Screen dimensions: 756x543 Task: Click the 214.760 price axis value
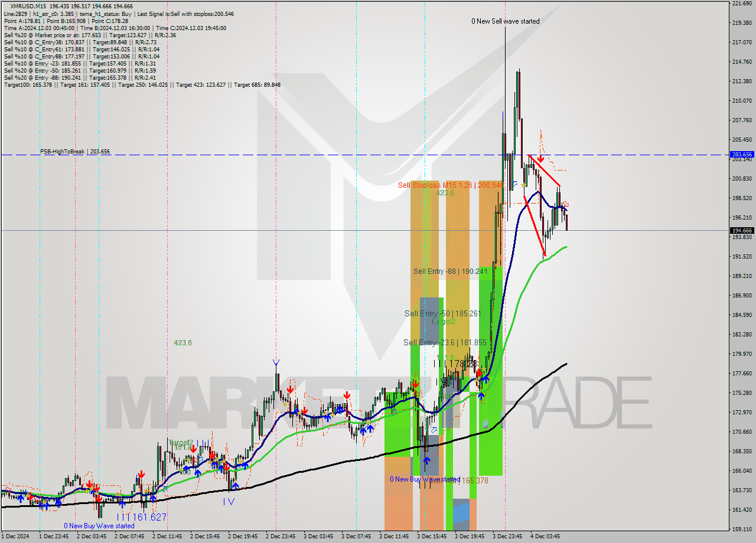tap(742, 62)
